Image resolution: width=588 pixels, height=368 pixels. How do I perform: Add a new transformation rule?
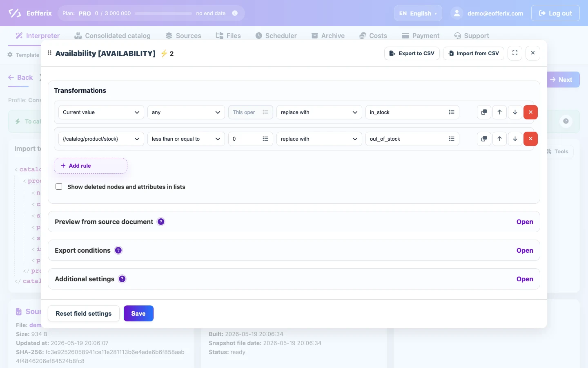pos(91,166)
